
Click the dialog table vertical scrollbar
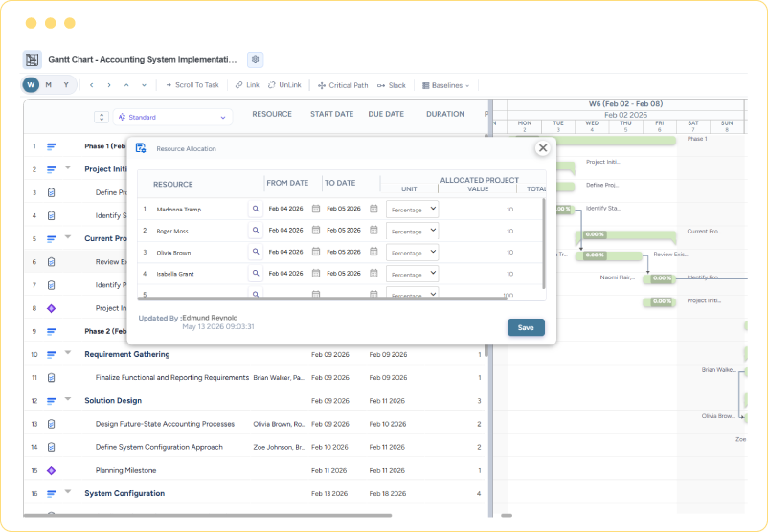544,244
